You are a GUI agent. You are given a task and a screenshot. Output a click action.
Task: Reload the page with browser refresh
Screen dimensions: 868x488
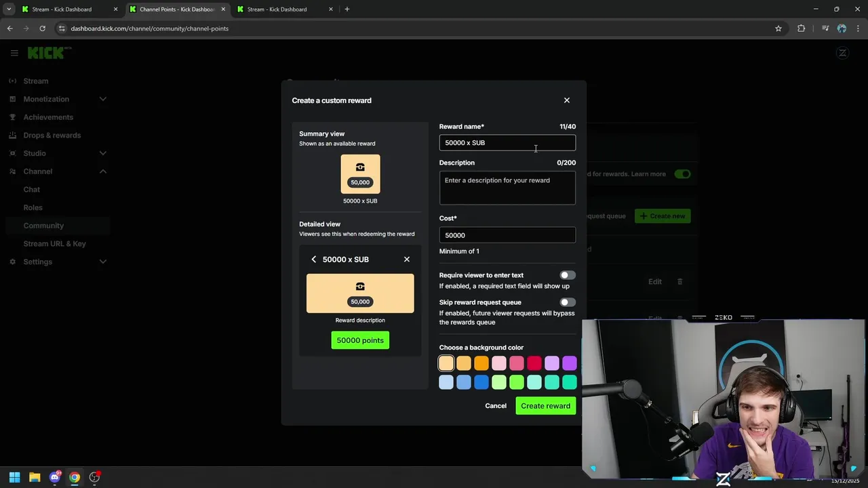coord(42,28)
